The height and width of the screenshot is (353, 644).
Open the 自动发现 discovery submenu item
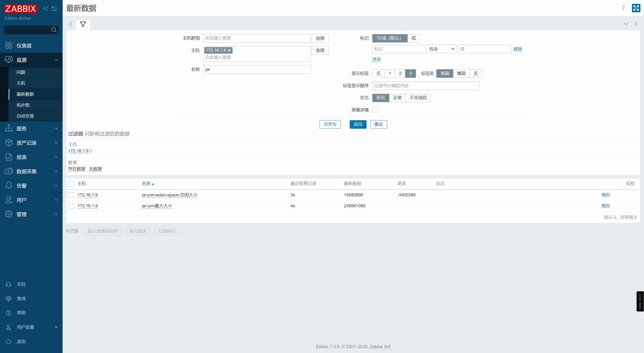[36, 116]
